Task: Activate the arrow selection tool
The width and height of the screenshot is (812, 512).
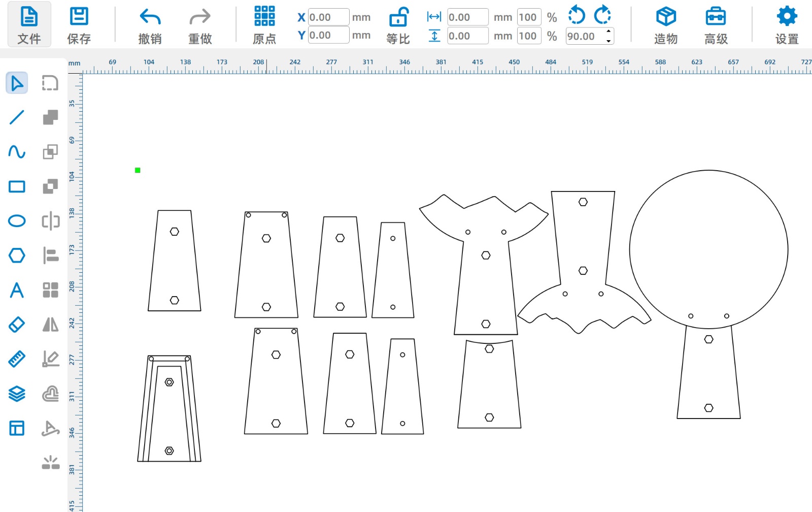Action: point(17,83)
